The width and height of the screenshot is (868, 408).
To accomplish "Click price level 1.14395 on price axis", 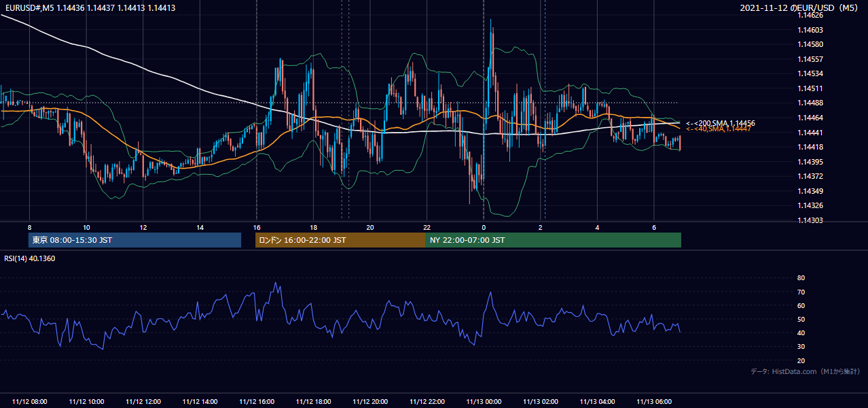I will pyautogui.click(x=810, y=162).
